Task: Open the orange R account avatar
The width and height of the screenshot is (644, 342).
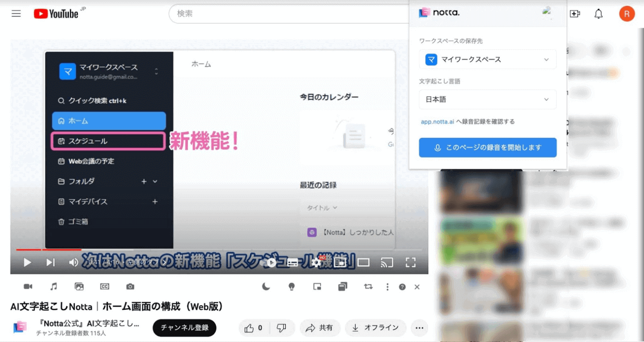Action: (627, 14)
